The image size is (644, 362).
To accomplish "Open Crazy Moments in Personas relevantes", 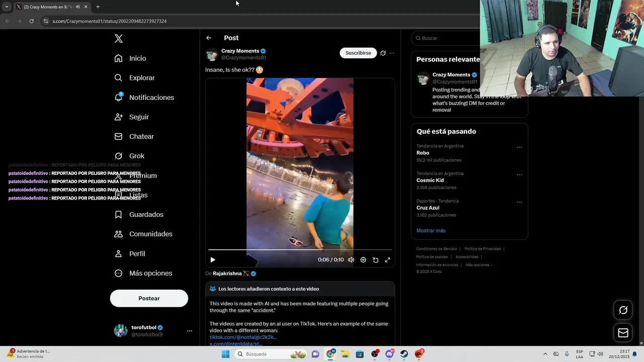I will 451,75.
